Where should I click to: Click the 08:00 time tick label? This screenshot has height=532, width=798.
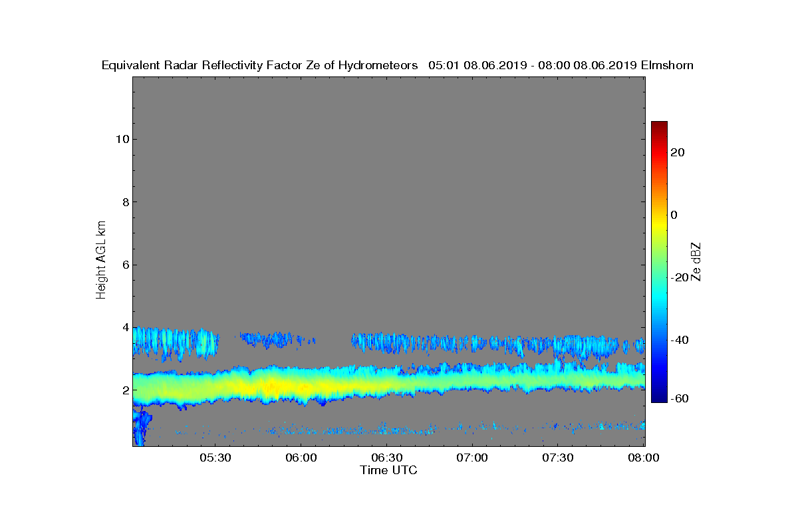[644, 458]
